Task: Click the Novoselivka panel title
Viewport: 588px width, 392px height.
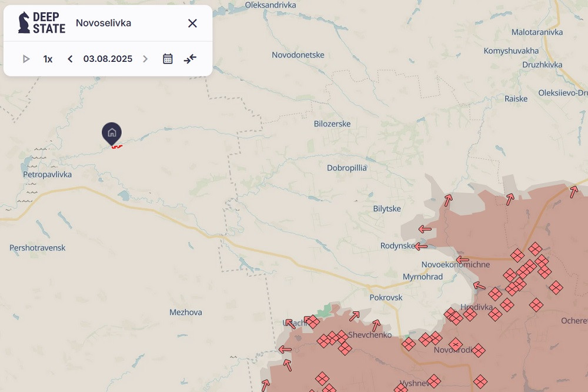Action: point(103,24)
